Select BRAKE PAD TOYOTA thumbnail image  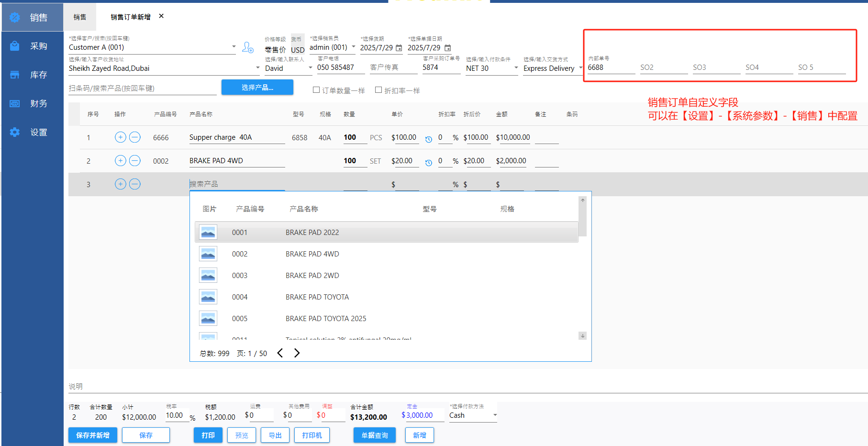208,297
